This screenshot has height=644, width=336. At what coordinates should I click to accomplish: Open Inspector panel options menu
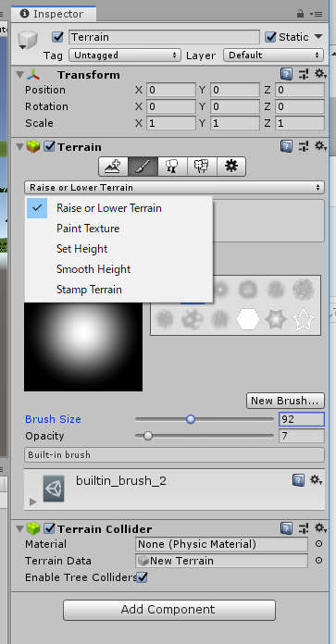316,14
